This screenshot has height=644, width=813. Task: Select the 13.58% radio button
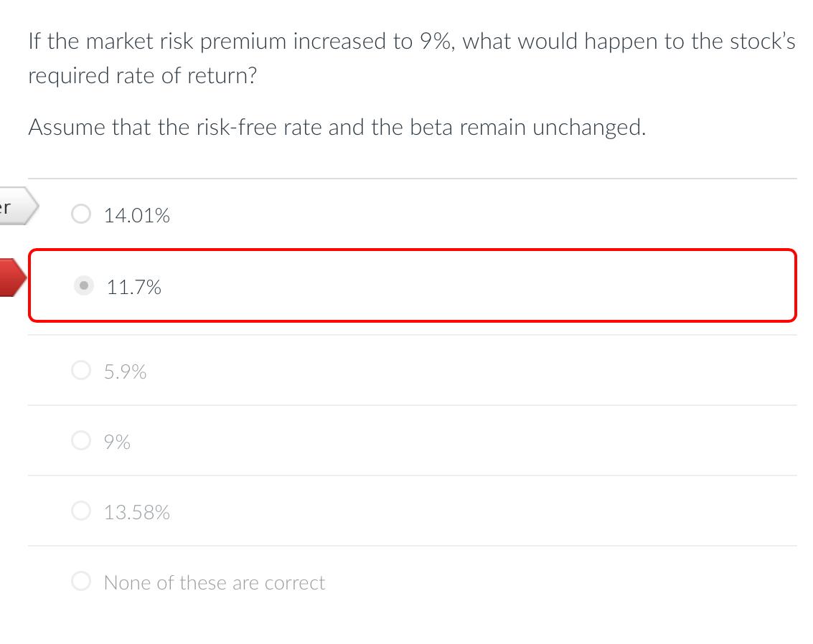(x=81, y=510)
